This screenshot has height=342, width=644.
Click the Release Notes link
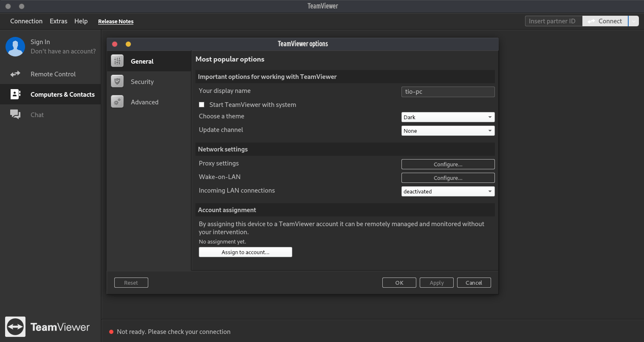coord(116,22)
